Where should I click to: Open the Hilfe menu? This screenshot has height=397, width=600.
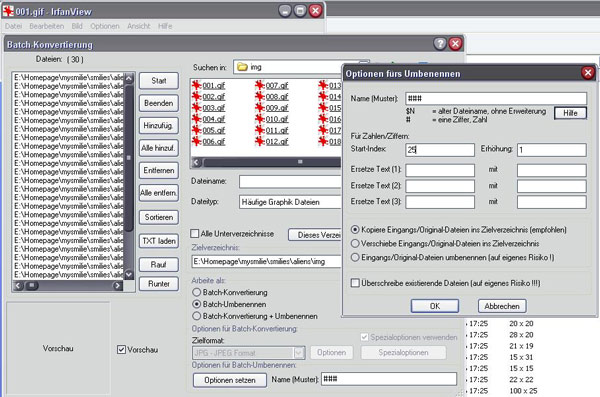[x=165, y=26]
